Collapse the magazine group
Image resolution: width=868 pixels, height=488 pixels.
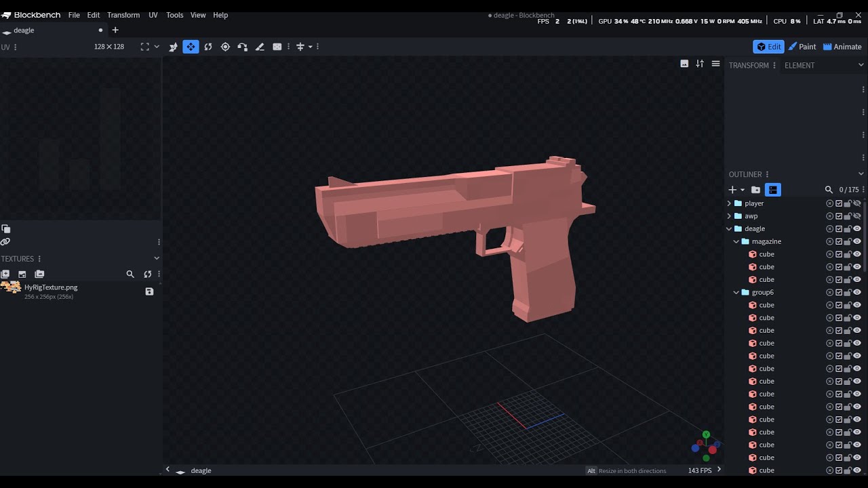pyautogui.click(x=736, y=241)
